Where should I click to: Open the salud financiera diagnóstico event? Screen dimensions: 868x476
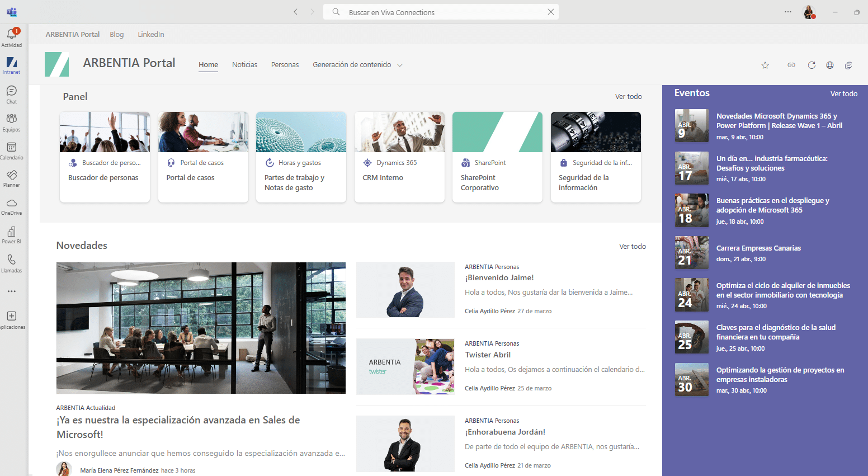pos(776,332)
